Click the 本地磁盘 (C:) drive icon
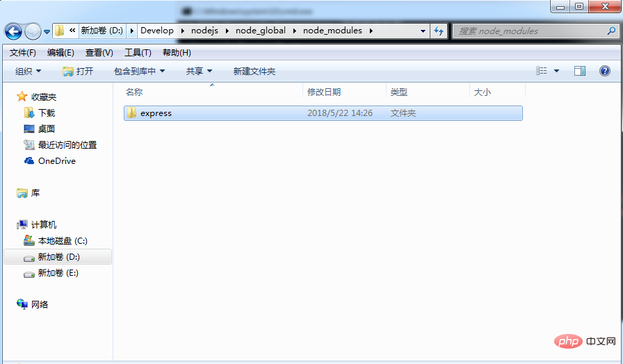 pyautogui.click(x=29, y=240)
